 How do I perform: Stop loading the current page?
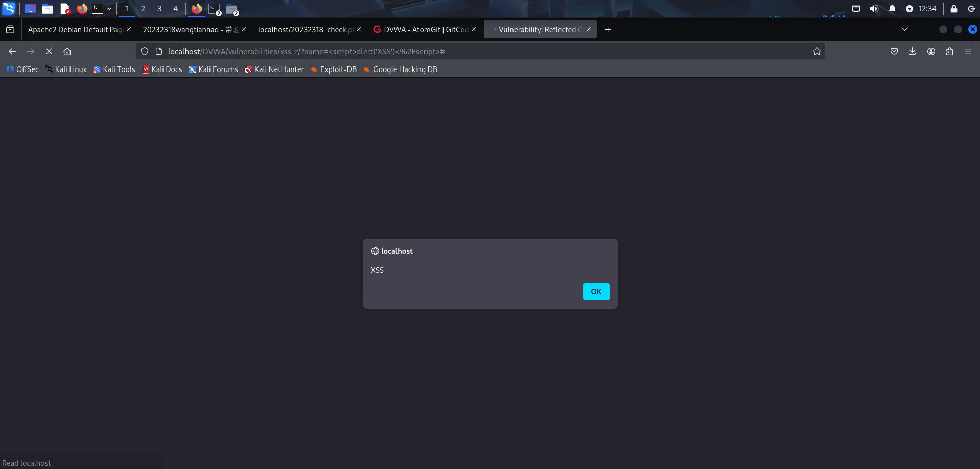[49, 51]
